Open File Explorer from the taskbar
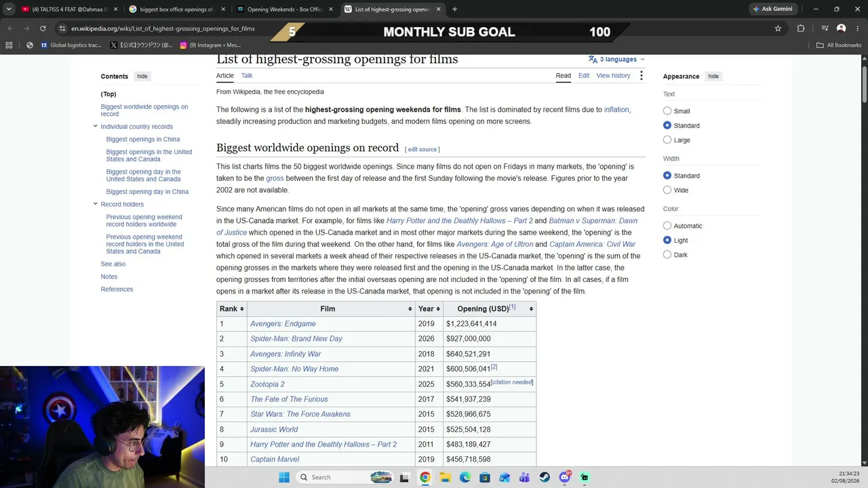Viewport: 868px width, 488px height. click(x=445, y=477)
